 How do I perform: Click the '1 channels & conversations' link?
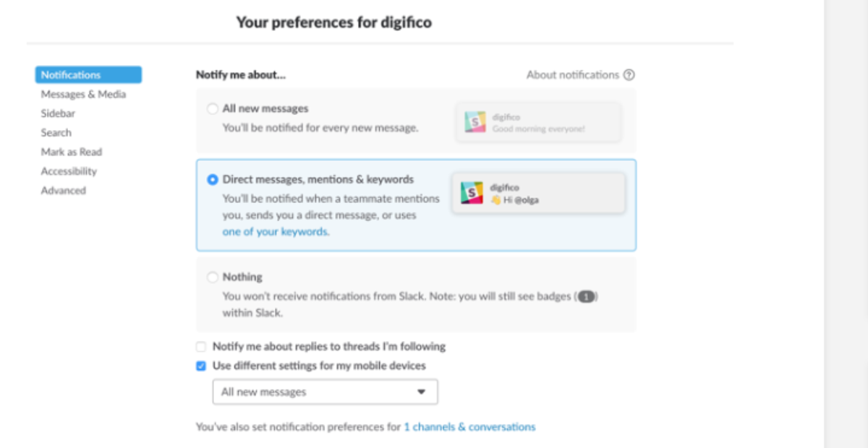tap(468, 426)
